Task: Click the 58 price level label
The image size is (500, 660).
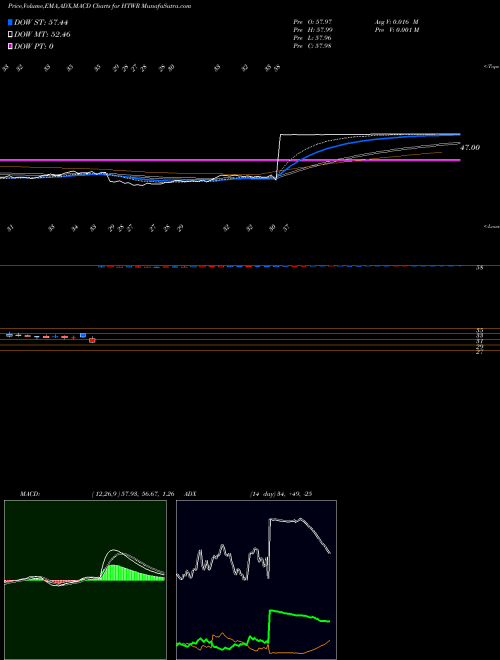Action: pyautogui.click(x=479, y=267)
